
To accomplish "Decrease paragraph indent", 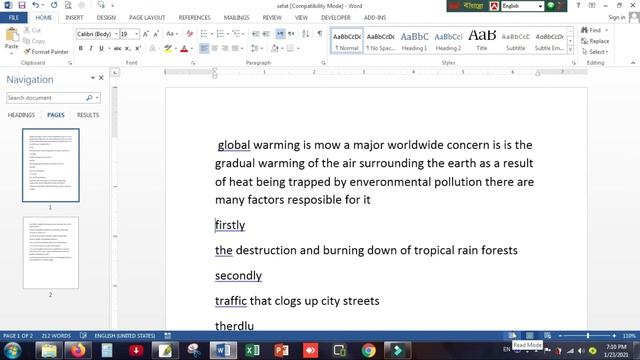I will [256, 34].
